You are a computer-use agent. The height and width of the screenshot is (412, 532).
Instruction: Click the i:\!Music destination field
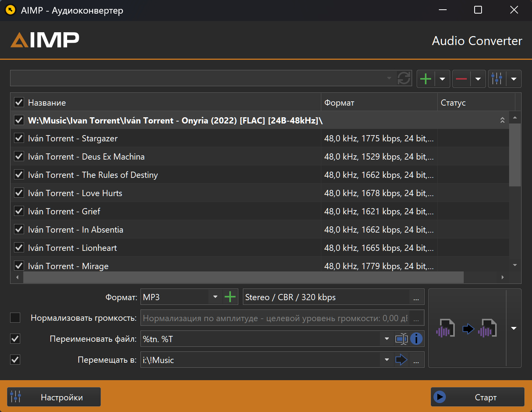pos(261,360)
